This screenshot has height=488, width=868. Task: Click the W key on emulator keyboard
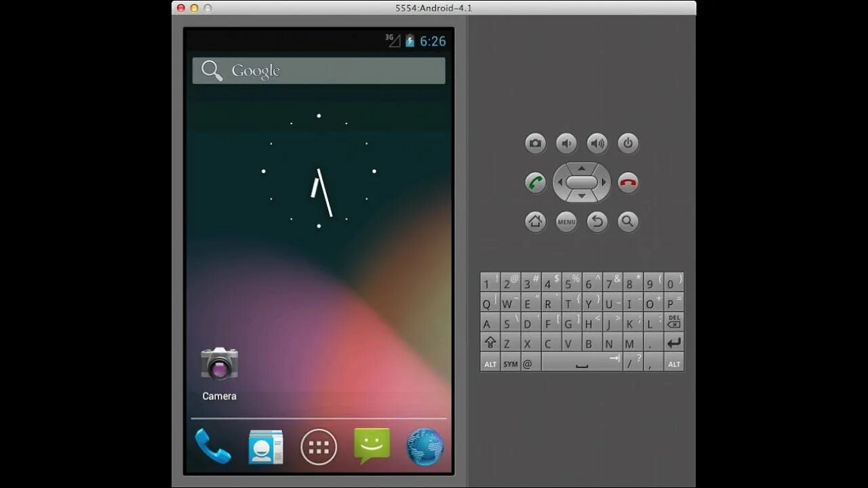click(x=511, y=302)
